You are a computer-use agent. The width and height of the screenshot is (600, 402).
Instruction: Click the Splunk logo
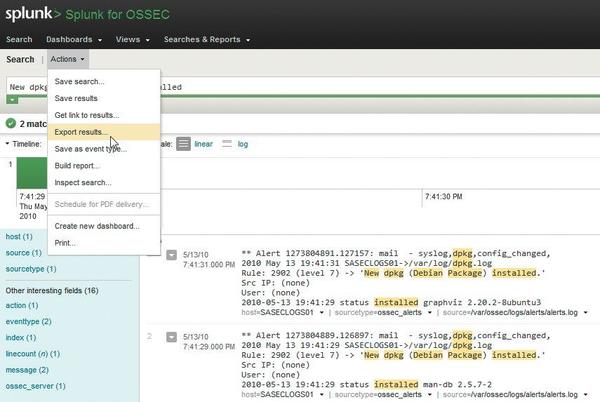[x=33, y=14]
